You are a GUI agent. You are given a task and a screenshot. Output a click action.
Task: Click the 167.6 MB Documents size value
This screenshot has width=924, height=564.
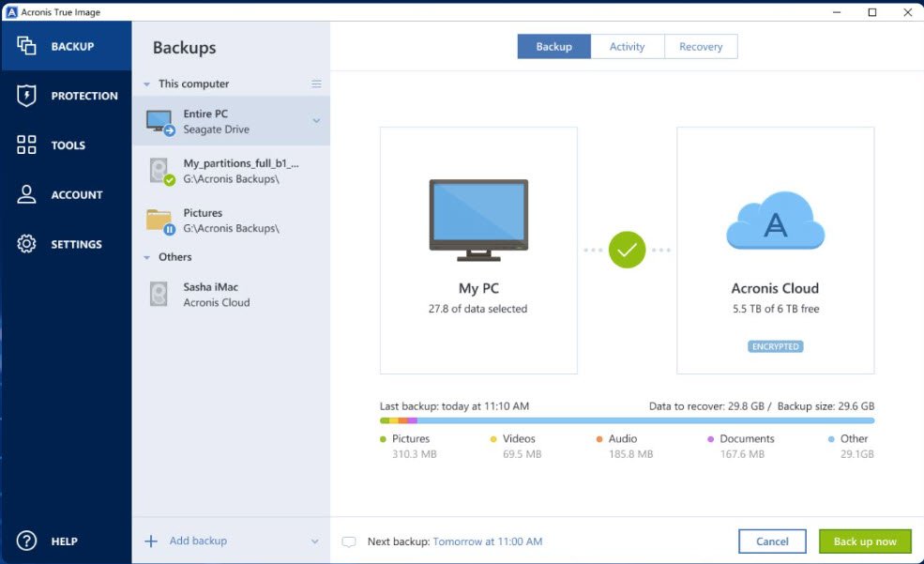[742, 454]
